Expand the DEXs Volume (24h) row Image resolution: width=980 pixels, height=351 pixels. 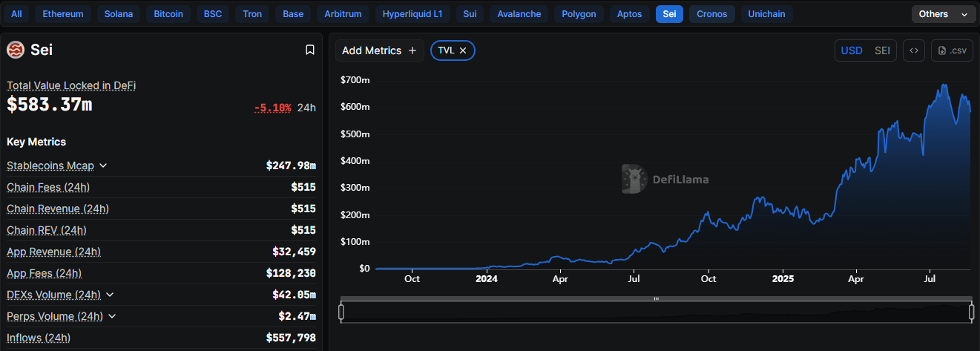pyautogui.click(x=110, y=295)
